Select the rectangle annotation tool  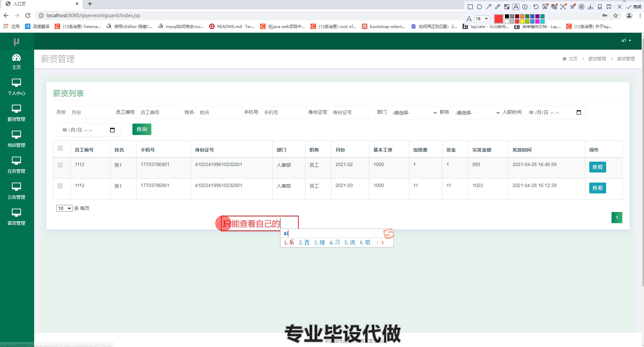tap(470, 7)
